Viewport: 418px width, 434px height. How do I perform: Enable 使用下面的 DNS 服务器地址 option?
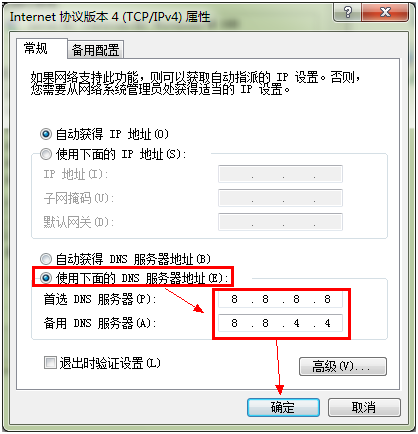pos(46,278)
